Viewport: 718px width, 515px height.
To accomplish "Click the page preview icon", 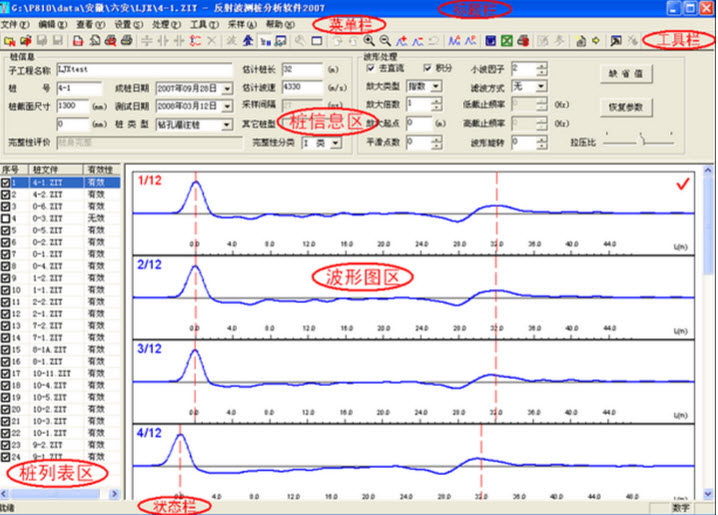I will click(94, 41).
